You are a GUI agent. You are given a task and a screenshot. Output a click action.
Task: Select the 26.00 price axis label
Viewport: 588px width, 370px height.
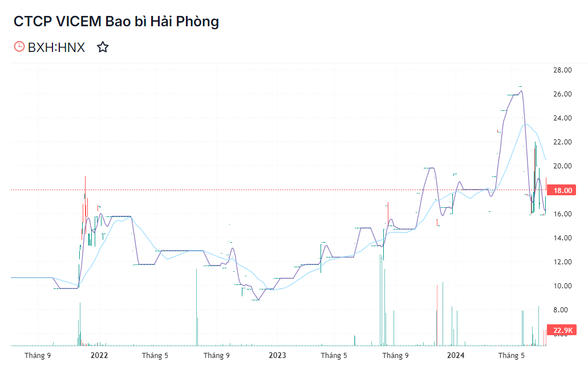tap(562, 94)
